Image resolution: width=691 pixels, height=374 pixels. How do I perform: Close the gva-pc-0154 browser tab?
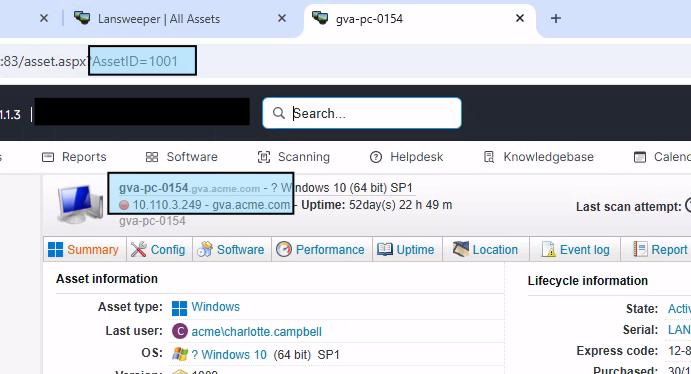click(x=520, y=18)
